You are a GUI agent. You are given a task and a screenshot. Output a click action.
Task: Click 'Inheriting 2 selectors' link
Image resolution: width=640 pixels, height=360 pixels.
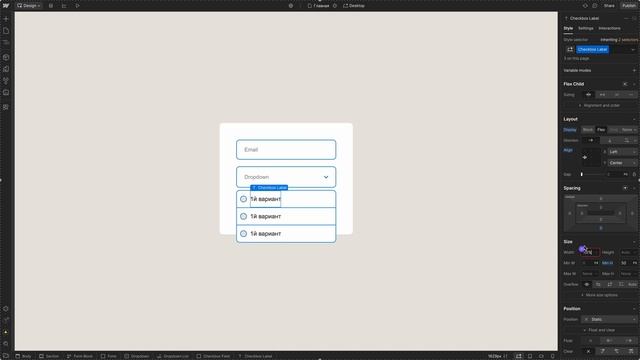pyautogui.click(x=618, y=40)
